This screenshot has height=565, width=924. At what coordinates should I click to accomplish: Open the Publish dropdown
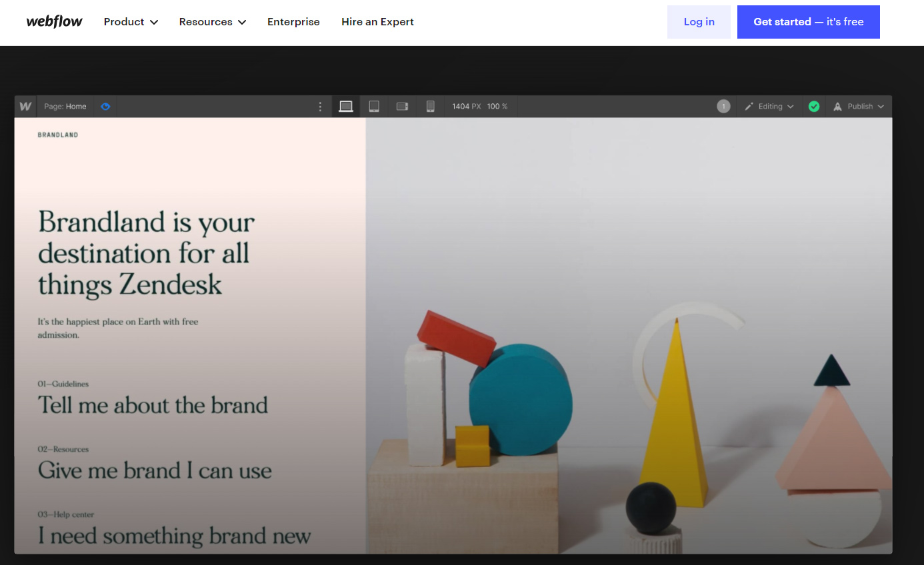coord(859,107)
